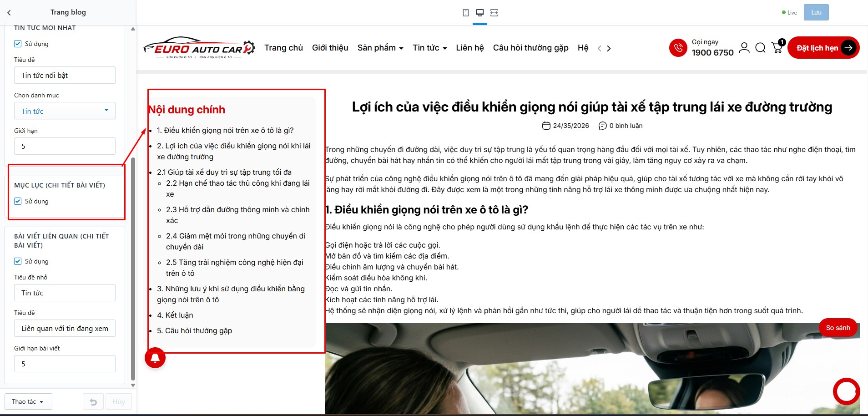
Task: Open the red chat bubble widget
Action: [x=847, y=391]
